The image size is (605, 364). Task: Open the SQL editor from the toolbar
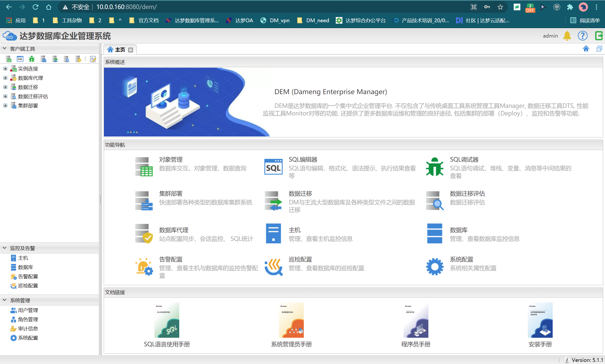[20, 59]
